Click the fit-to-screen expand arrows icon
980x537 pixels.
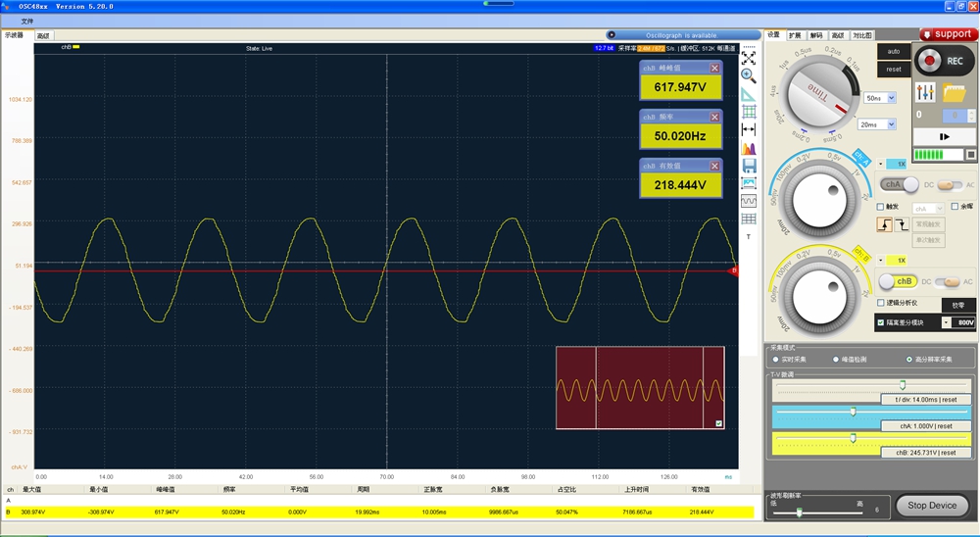tap(748, 58)
